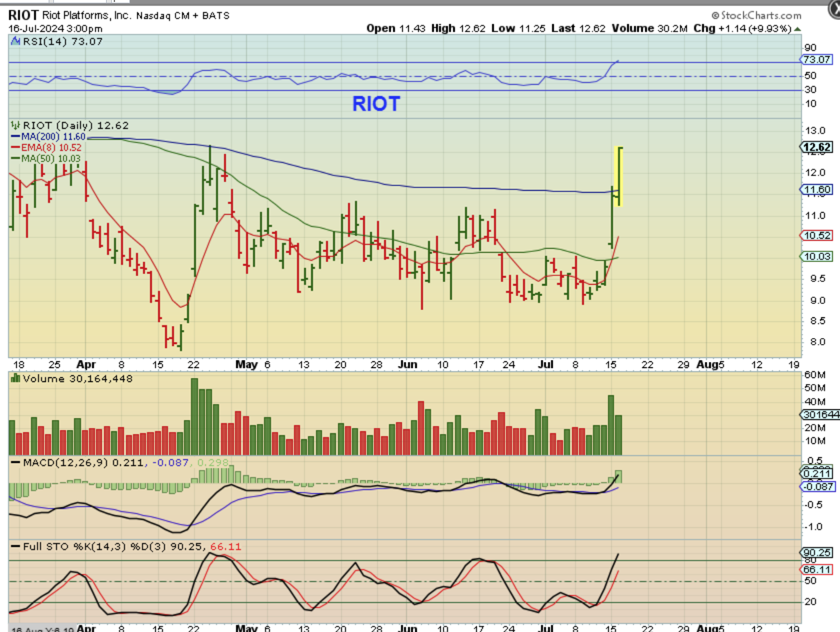
Task: Click the RSI indicator icon beside RSI(14)
Action: point(15,42)
